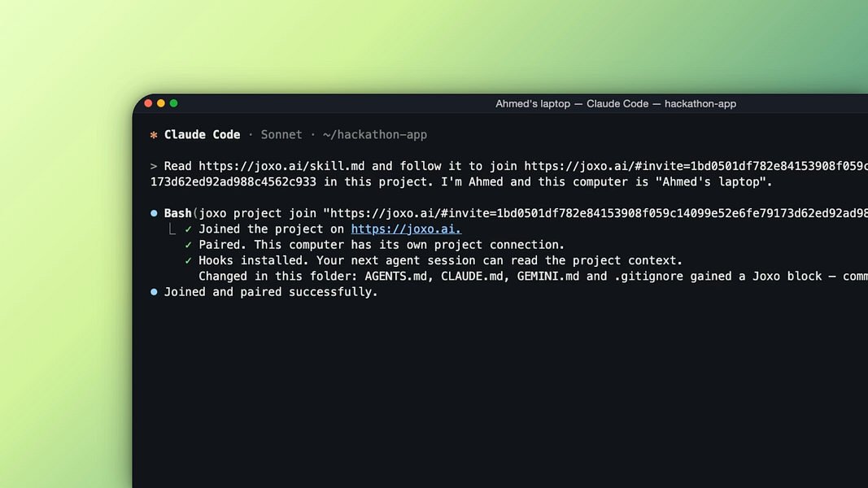Viewport: 868px width, 488px height.
Task: Click the 'Paired. This computer has its own project connection.' line
Action: [382, 245]
